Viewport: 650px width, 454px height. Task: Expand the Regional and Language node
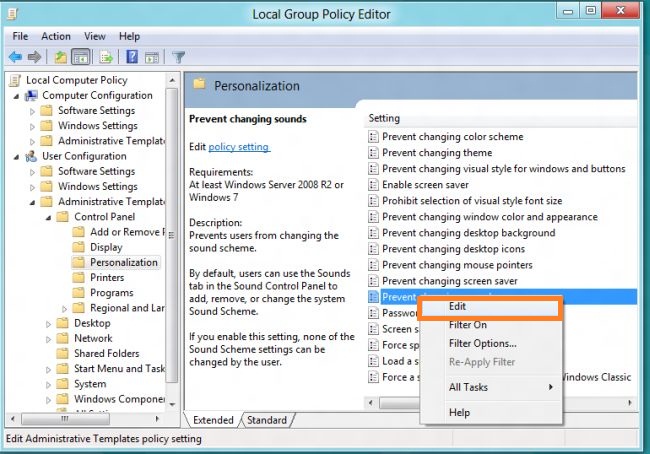pyautogui.click(x=64, y=308)
